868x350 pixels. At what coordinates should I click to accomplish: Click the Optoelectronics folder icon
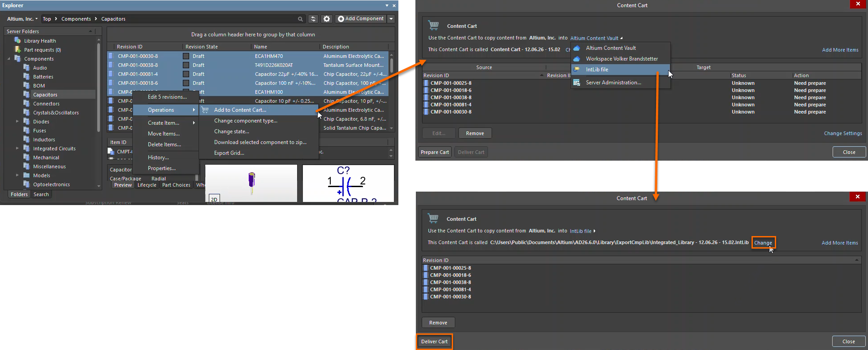click(x=27, y=184)
